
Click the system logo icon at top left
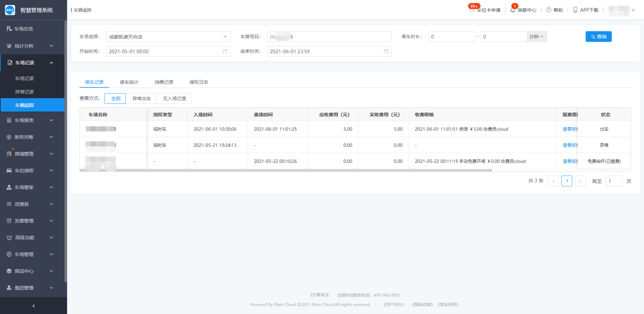(x=10, y=10)
